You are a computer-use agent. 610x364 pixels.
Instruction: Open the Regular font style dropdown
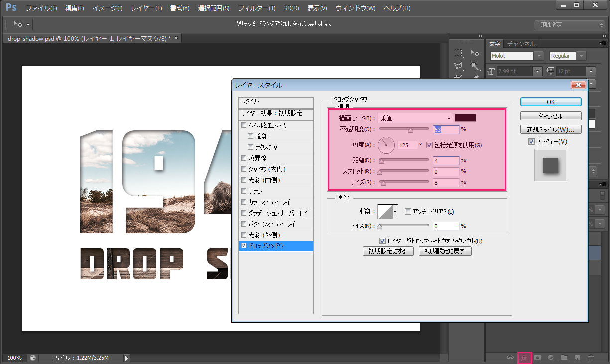tap(581, 55)
